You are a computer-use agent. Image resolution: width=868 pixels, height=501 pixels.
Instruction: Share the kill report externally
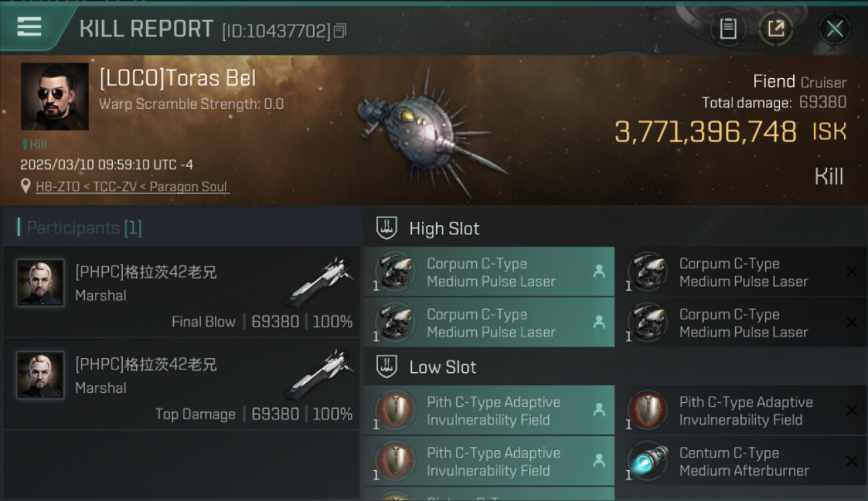(776, 29)
